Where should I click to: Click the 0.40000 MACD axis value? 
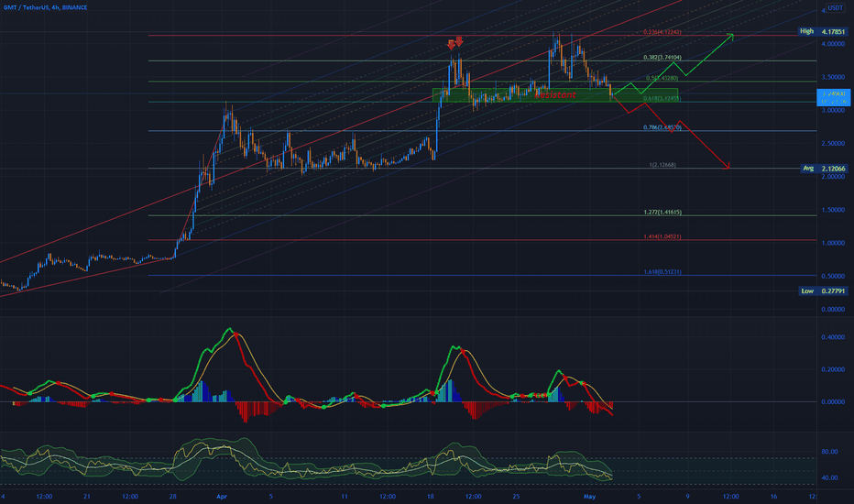click(x=833, y=337)
